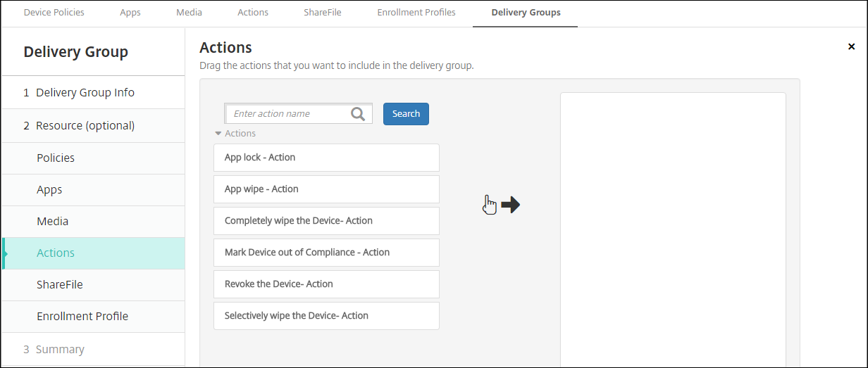Close the Delivery Group dialog
868x368 pixels.
[x=851, y=46]
